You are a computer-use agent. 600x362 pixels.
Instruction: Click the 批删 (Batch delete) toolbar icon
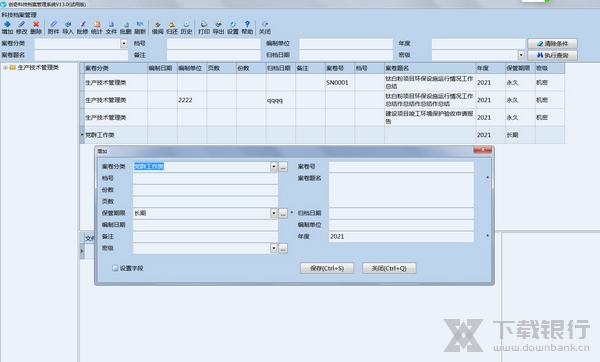[x=126, y=28]
